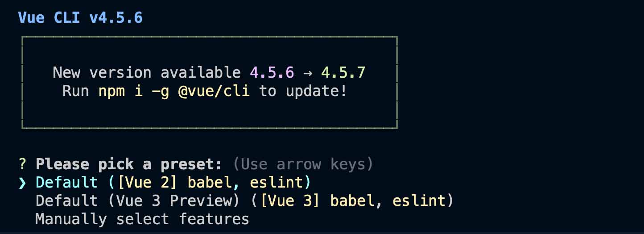
Task: Click the green question mark prompt symbol
Action: (22, 164)
